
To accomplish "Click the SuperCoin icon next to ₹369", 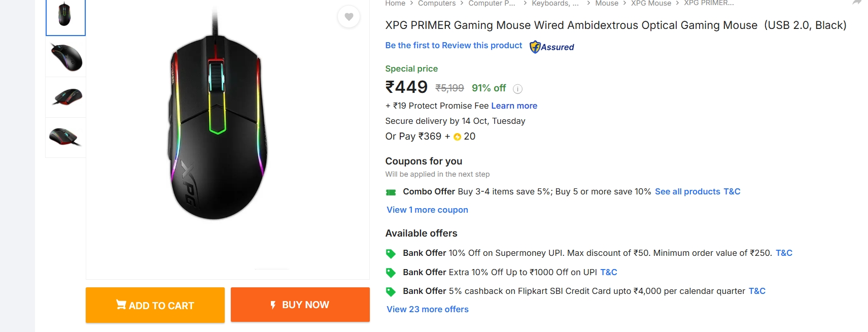I will (x=456, y=136).
